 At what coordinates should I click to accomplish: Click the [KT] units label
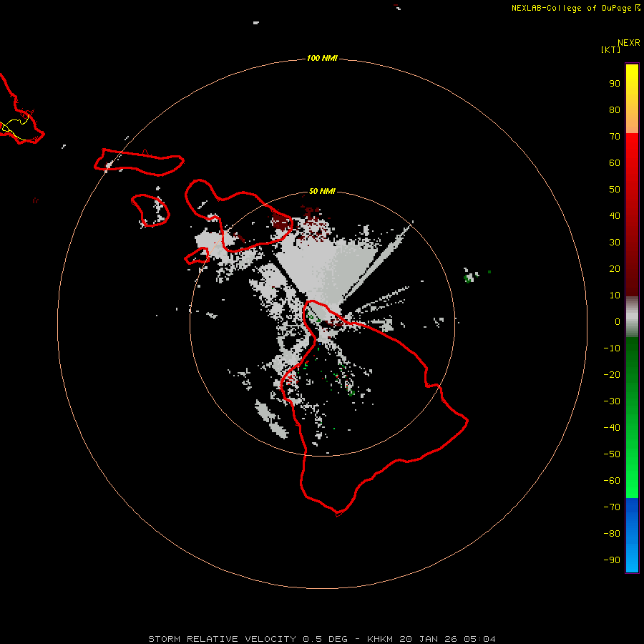click(610, 50)
